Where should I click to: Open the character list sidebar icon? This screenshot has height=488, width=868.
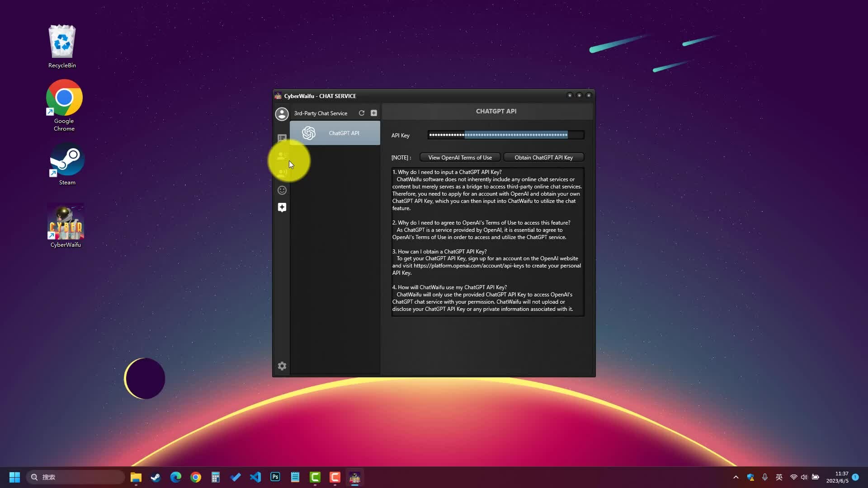pyautogui.click(x=282, y=156)
